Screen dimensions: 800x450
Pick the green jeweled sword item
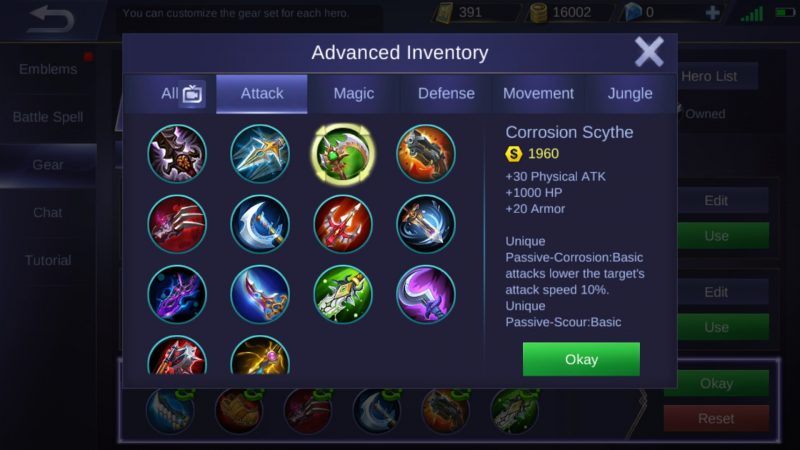343,294
